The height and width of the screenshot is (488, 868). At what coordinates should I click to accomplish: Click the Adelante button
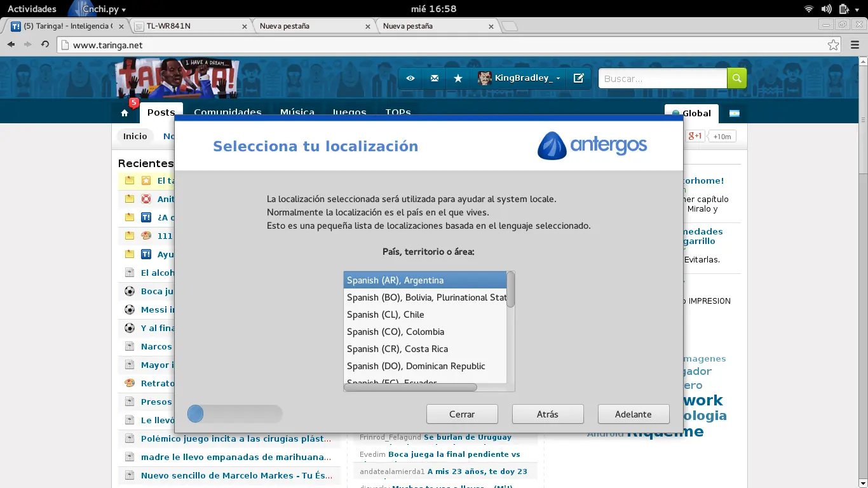634,414
